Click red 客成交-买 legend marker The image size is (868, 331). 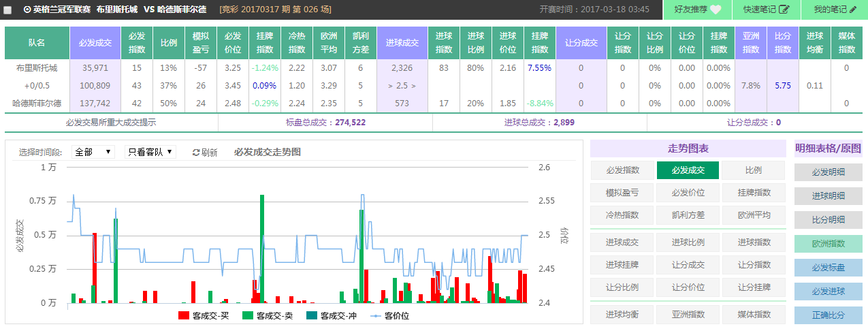pos(183,316)
